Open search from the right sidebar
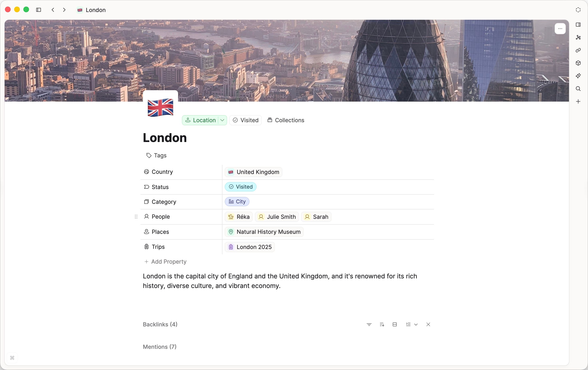The image size is (588, 370). point(578,88)
